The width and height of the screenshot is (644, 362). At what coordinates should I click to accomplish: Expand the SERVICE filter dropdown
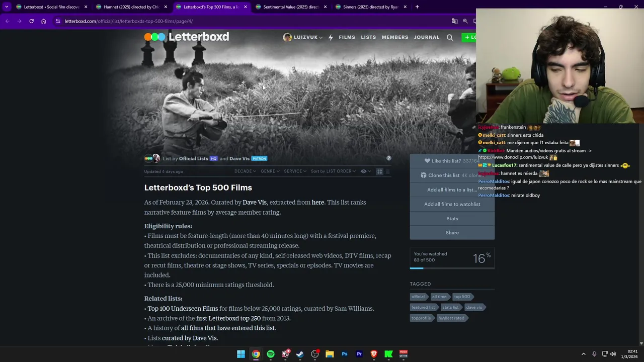[x=295, y=171]
